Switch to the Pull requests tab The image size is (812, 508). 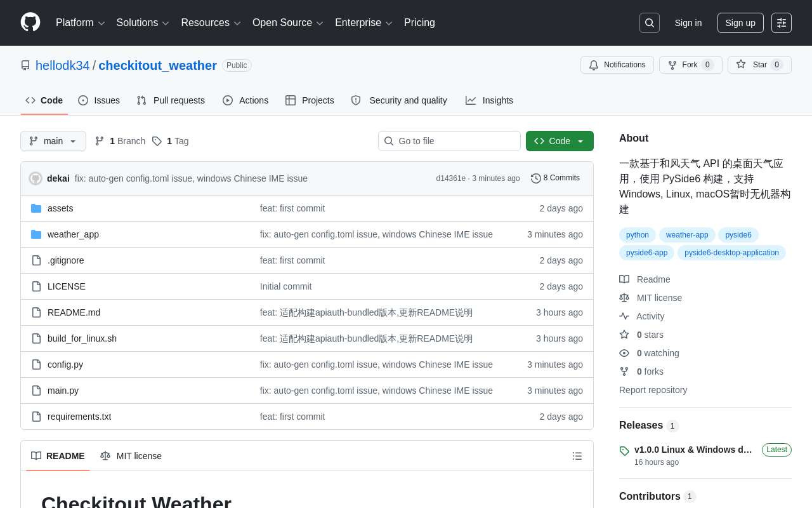pos(171,100)
